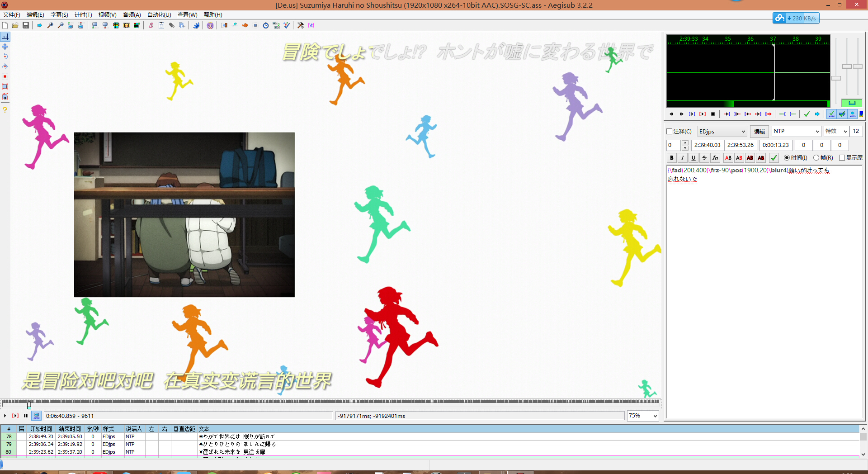Screen dimensions: 868x474
Task: Open Kanji Timer (orange fish icon)
Action: pyautogui.click(x=245, y=25)
